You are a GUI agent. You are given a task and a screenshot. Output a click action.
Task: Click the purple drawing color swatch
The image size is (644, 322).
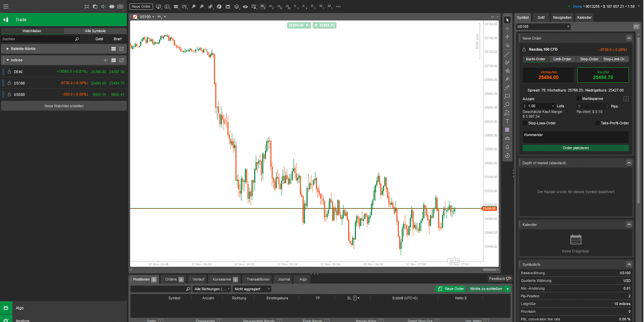tap(507, 130)
